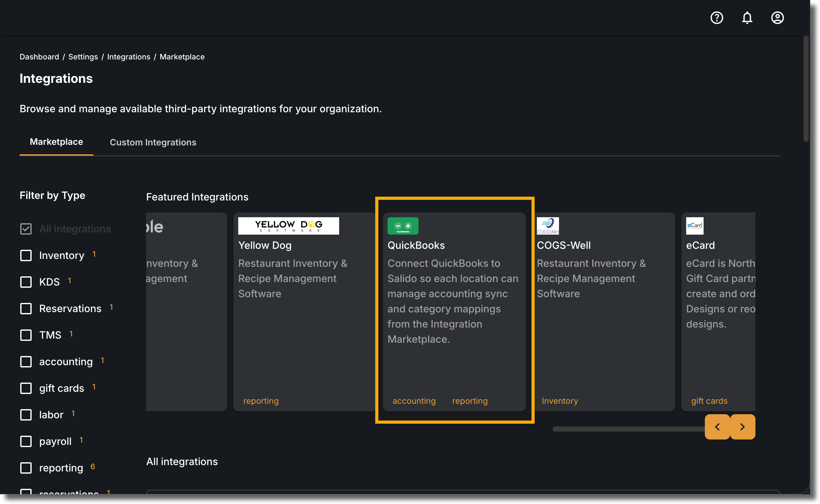Image resolution: width=820 pixels, height=504 pixels.
Task: Open the Yellow Dog integration card title
Action: (265, 245)
